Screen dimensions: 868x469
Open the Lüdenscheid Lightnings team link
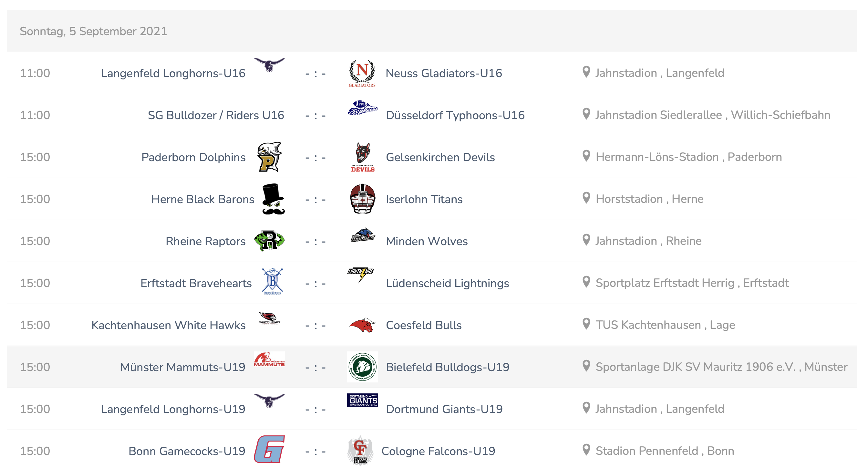[x=448, y=283]
